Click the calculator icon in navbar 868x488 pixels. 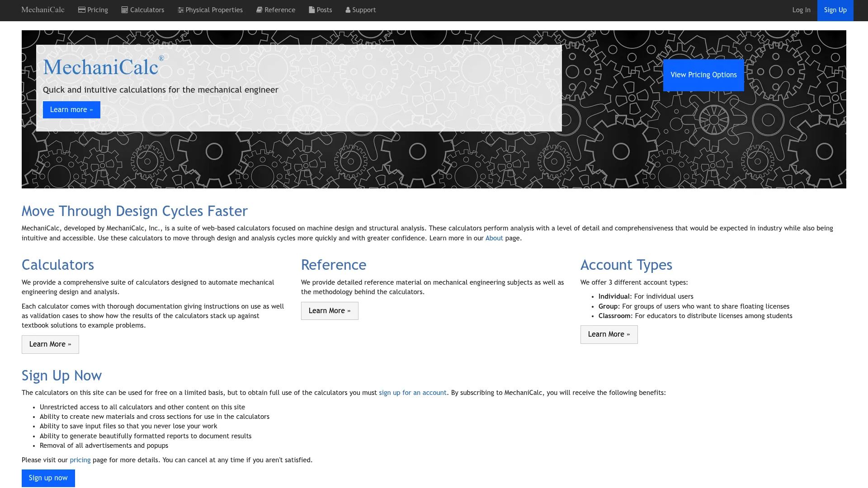click(x=125, y=10)
